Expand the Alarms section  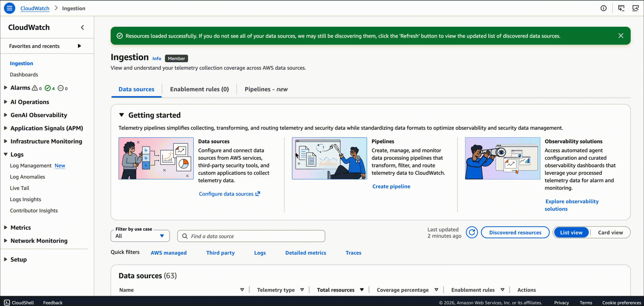(x=5, y=88)
